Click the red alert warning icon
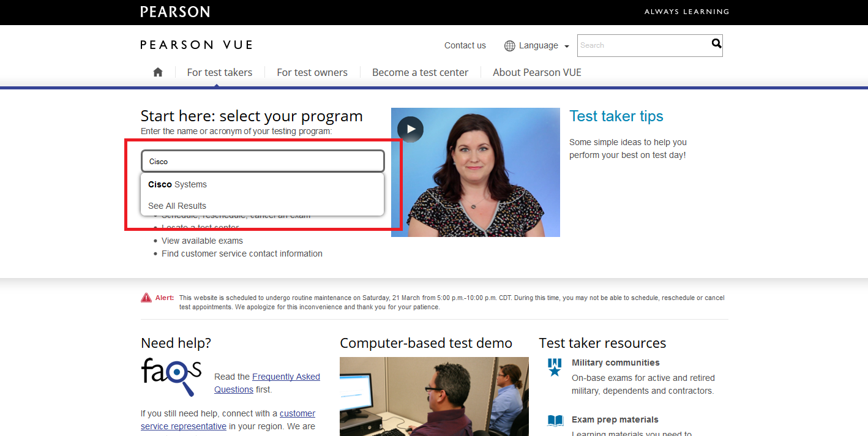Screen dimensions: 868x436 [146, 298]
